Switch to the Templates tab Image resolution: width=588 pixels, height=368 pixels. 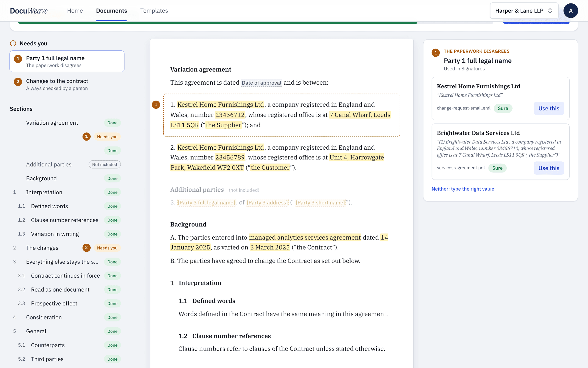154,11
